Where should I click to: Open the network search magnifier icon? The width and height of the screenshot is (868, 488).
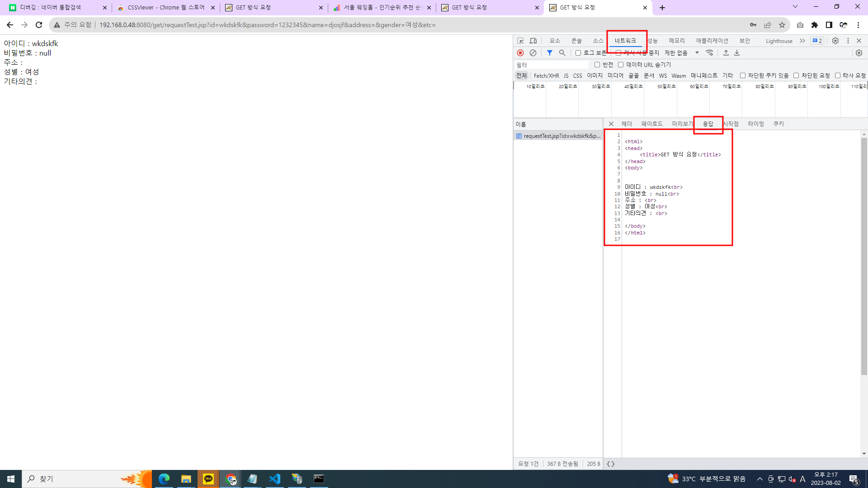click(x=562, y=53)
